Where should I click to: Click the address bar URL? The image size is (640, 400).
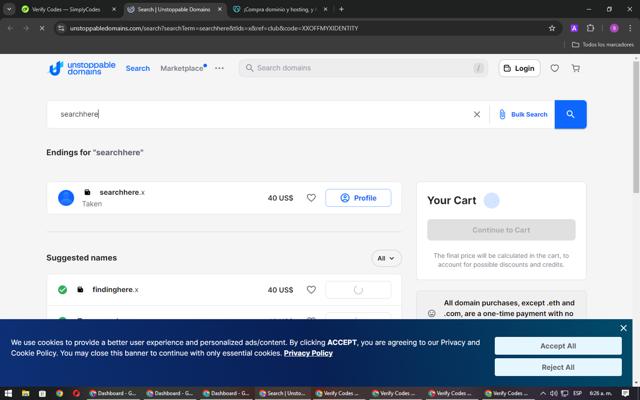click(x=213, y=28)
